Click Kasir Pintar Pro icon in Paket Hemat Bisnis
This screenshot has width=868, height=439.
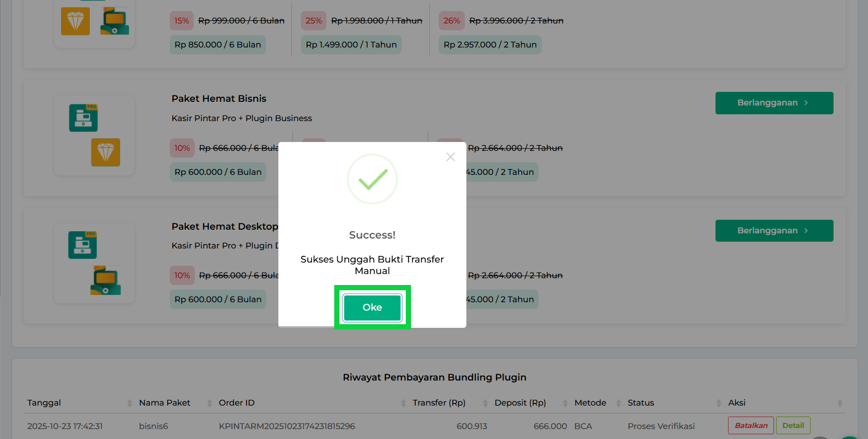(83, 117)
